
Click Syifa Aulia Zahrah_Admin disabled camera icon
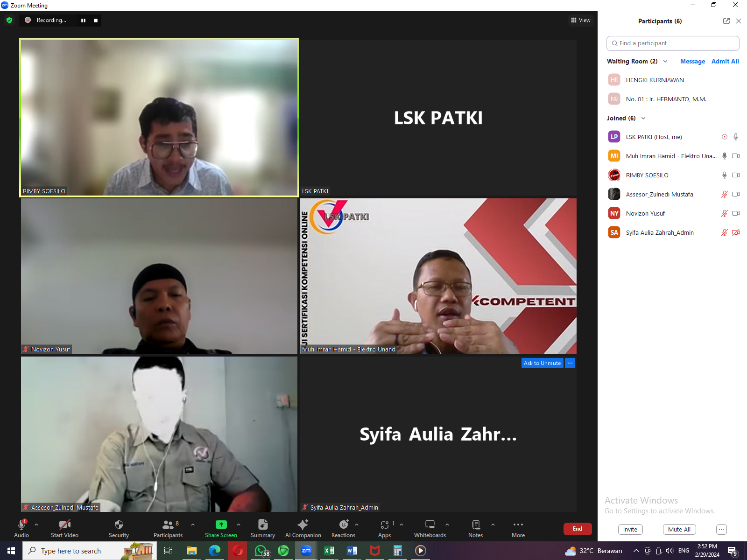736,232
